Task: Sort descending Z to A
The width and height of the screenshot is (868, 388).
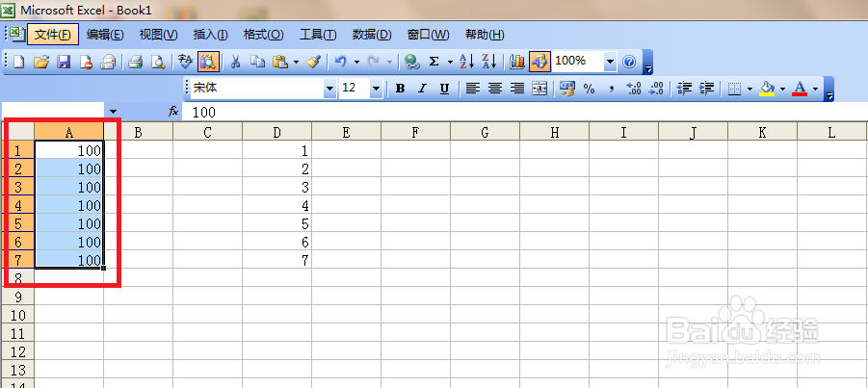Action: 489,62
